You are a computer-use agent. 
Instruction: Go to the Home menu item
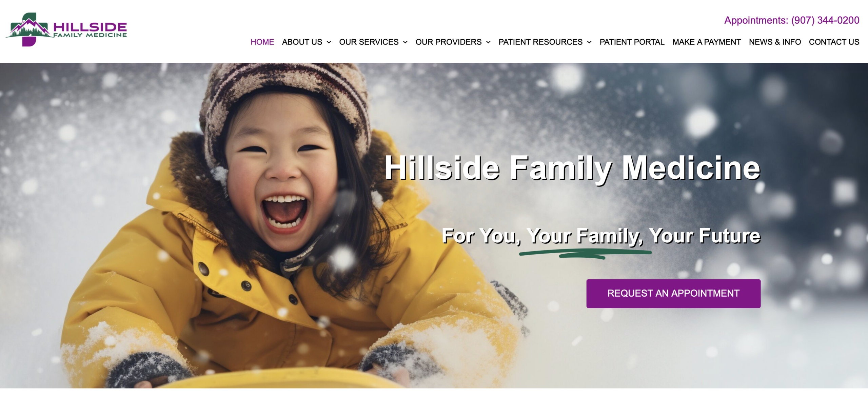(262, 42)
